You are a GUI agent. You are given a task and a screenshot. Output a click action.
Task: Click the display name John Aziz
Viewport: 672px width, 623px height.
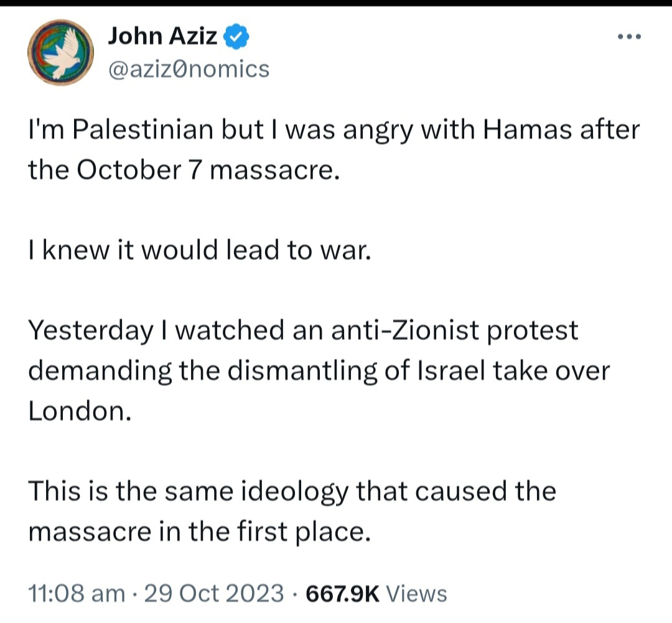(x=162, y=36)
